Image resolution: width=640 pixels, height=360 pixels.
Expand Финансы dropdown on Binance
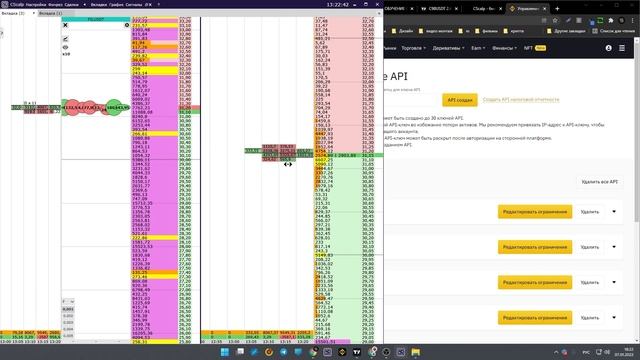[x=504, y=48]
